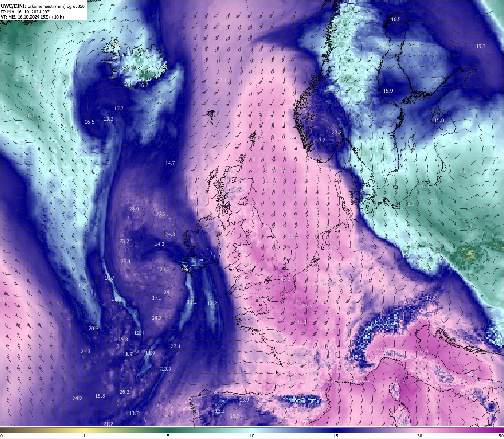Screen dimensions: 504x439
Task: Click the color scale tick label 5
Action: [168, 436]
